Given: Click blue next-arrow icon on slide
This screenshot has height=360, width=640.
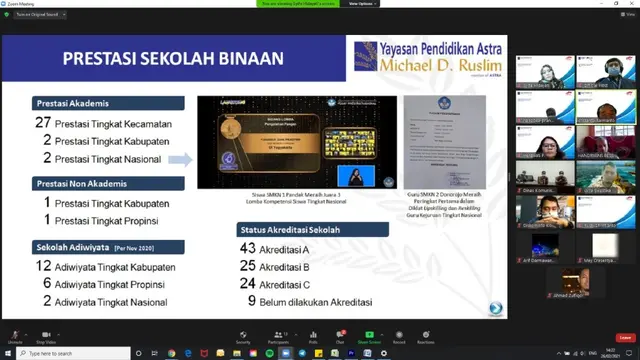Looking at the screenshot, I should pyautogui.click(x=496, y=308).
